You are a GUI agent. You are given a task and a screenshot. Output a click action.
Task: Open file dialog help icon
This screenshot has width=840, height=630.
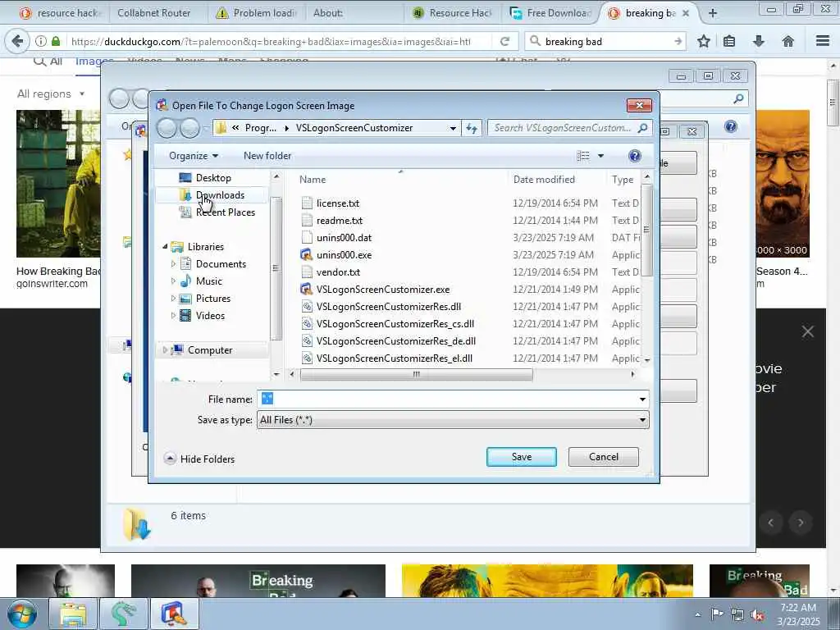(634, 155)
